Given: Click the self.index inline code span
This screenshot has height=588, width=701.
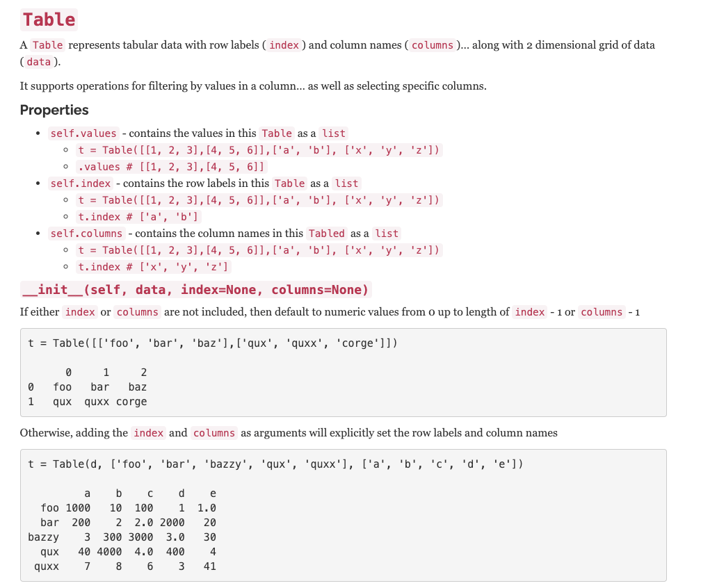Looking at the screenshot, I should coord(79,183).
